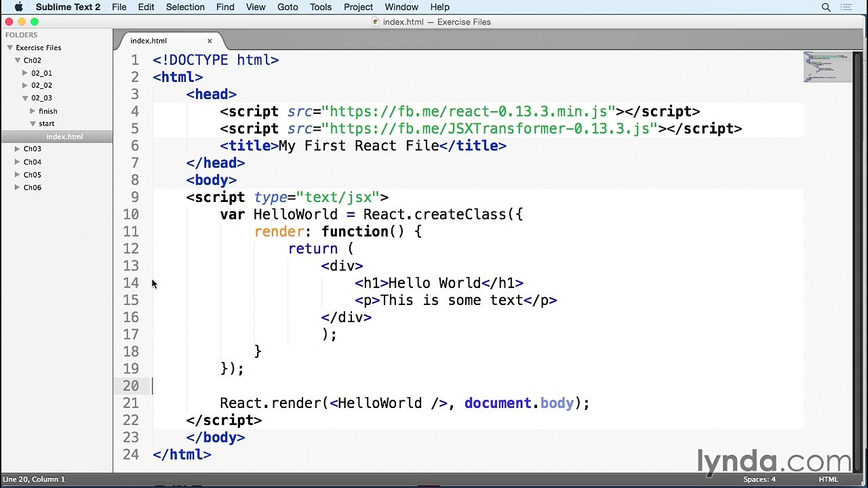The width and height of the screenshot is (868, 488).
Task: Open the View menu
Action: (256, 7)
